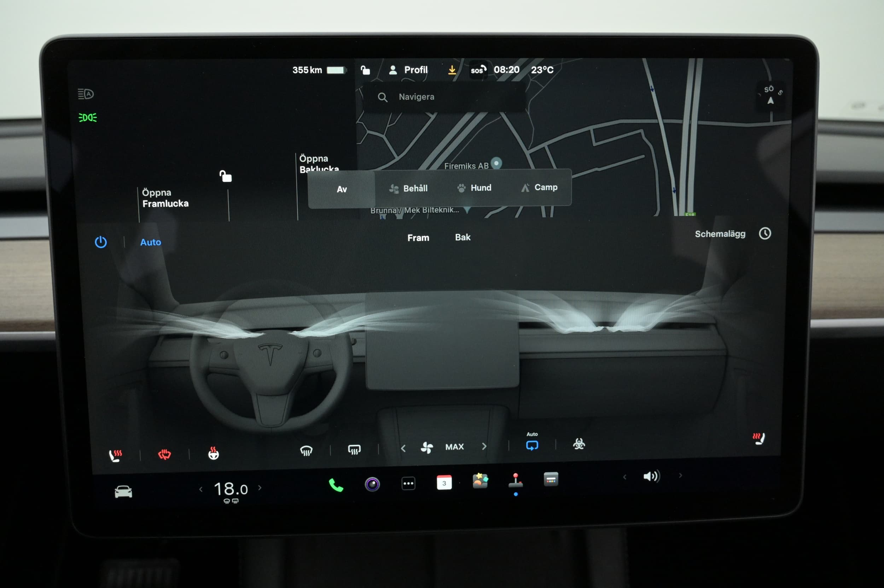
Task: Open the Schemalägg clock icon
Action: click(765, 233)
